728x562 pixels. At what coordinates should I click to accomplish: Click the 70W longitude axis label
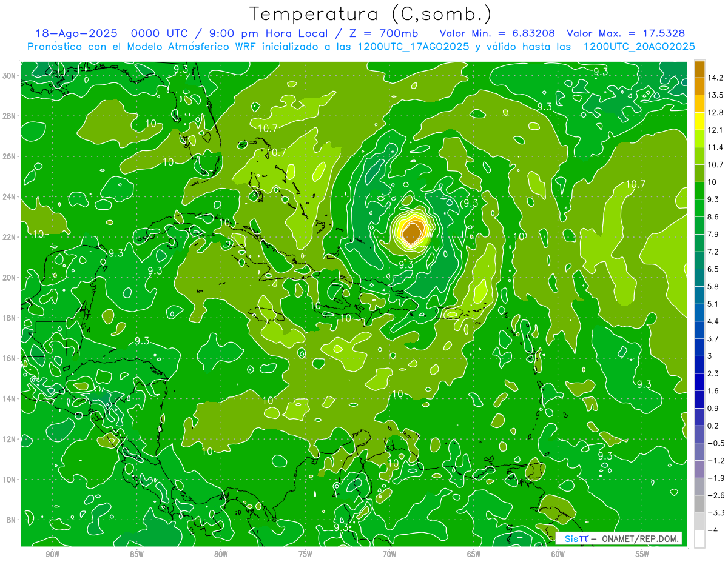(x=389, y=554)
